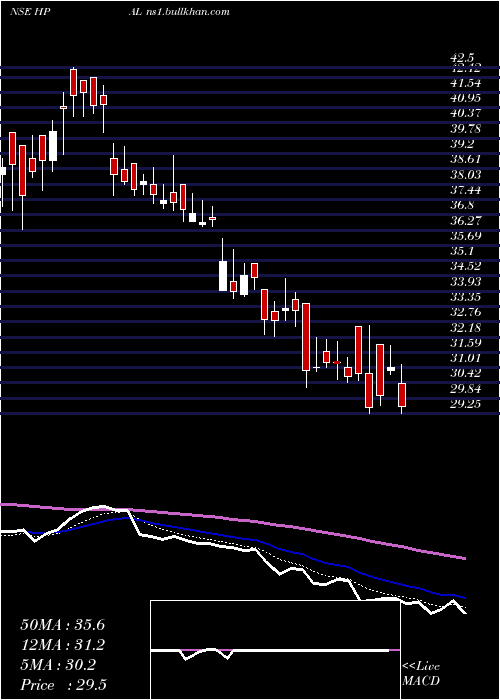Screen dimensions: 500x700
Task: Select the 37.44 price axis label
Action: coord(466,190)
